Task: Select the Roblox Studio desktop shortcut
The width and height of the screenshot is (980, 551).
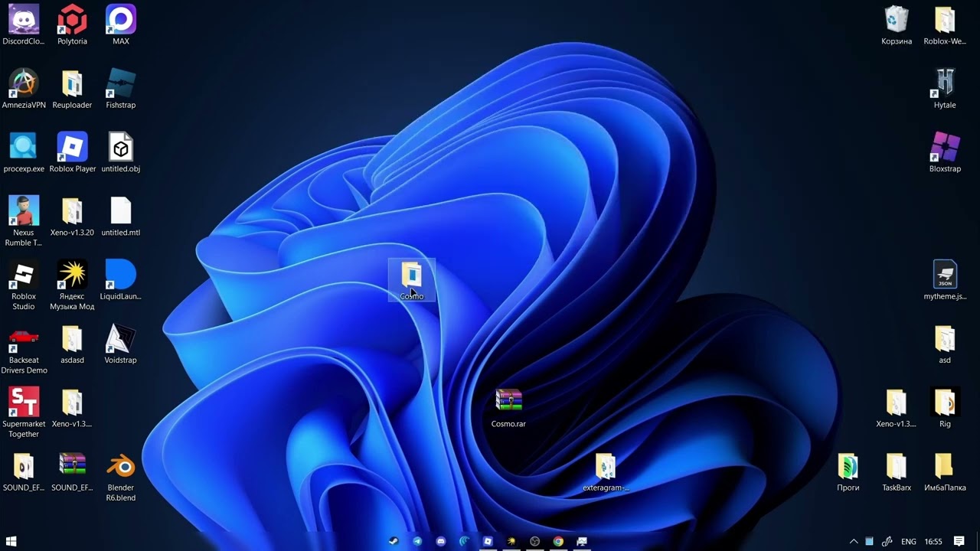Action: point(24,285)
